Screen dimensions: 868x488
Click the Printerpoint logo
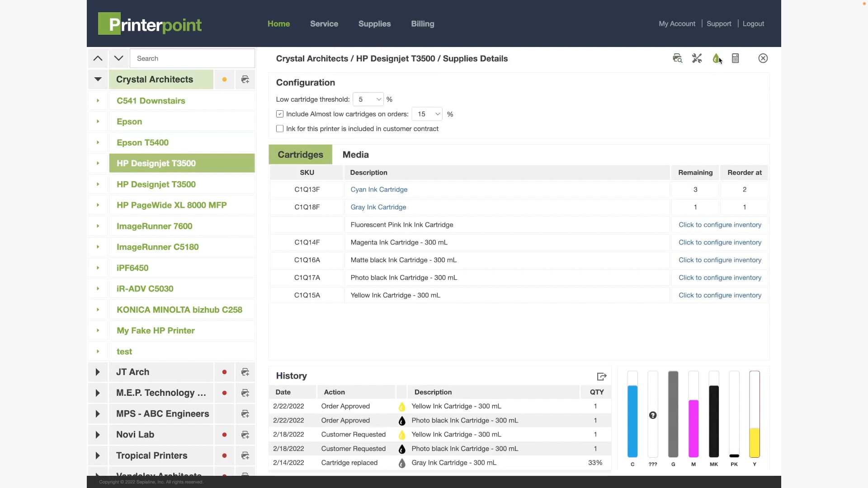pyautogui.click(x=150, y=24)
